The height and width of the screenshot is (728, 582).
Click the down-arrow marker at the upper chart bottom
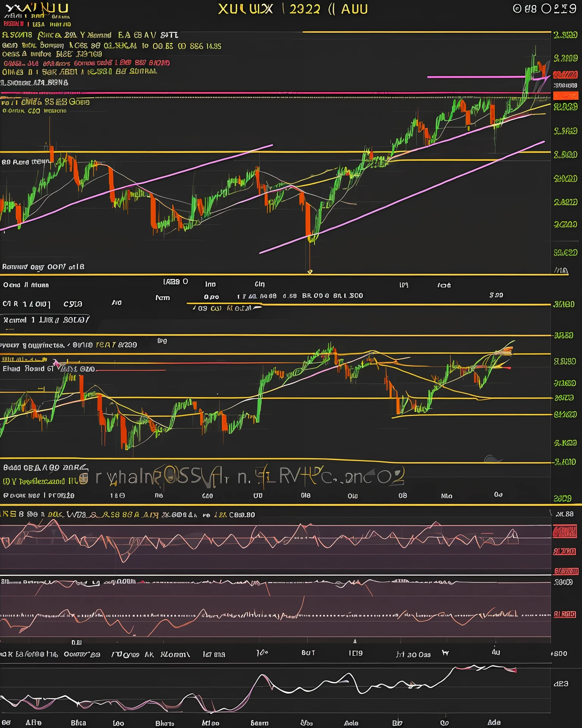click(x=310, y=272)
